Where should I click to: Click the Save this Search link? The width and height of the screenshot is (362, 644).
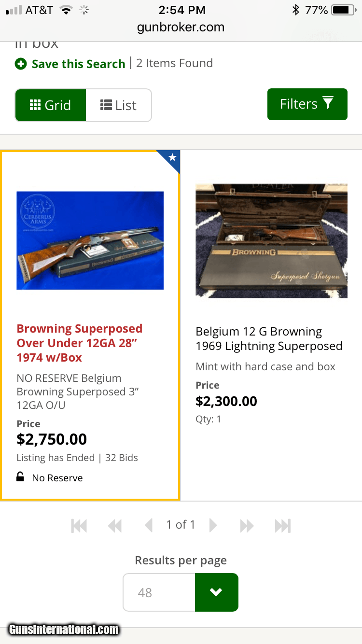coord(78,64)
